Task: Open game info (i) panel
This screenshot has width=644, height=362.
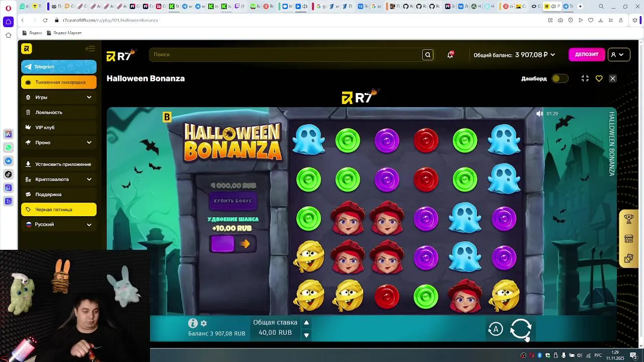Action: [x=193, y=323]
